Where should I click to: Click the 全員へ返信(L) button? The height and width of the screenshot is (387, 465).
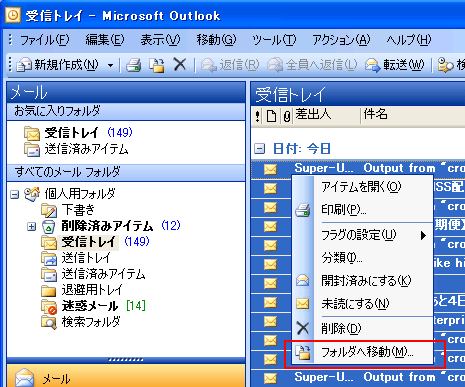[x=312, y=65]
